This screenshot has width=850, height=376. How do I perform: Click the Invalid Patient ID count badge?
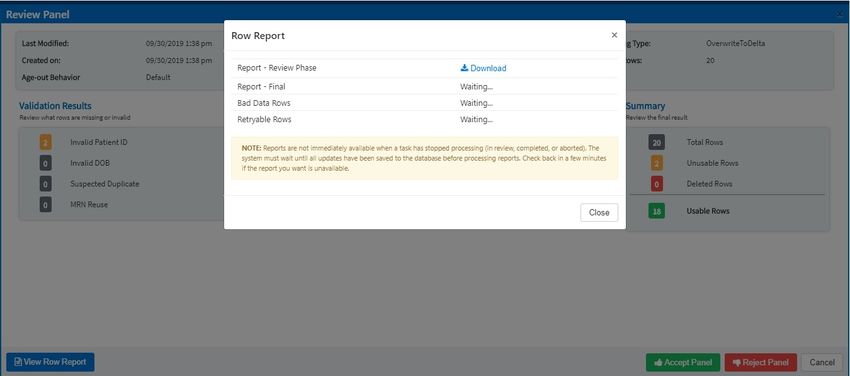46,142
